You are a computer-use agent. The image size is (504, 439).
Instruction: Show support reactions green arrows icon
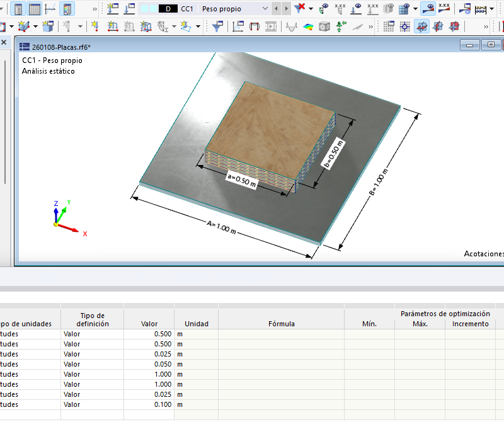(341, 26)
